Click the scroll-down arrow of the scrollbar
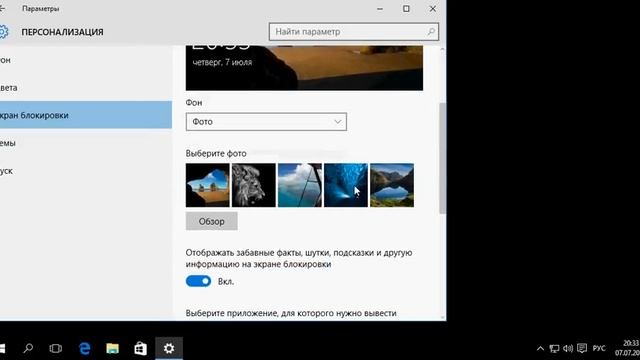The height and width of the screenshot is (360, 640). [442, 317]
